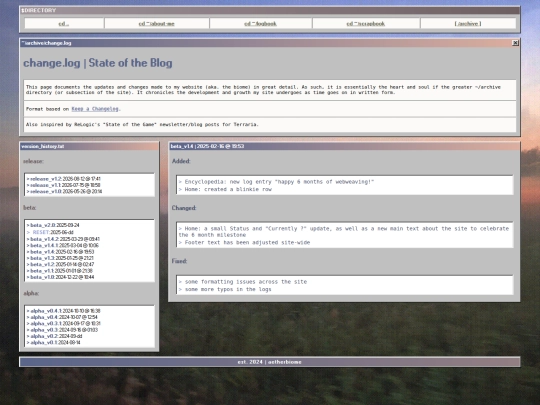The width and height of the screenshot is (540, 405).
Task: Click the 'release:' section label
Action: (x=33, y=161)
